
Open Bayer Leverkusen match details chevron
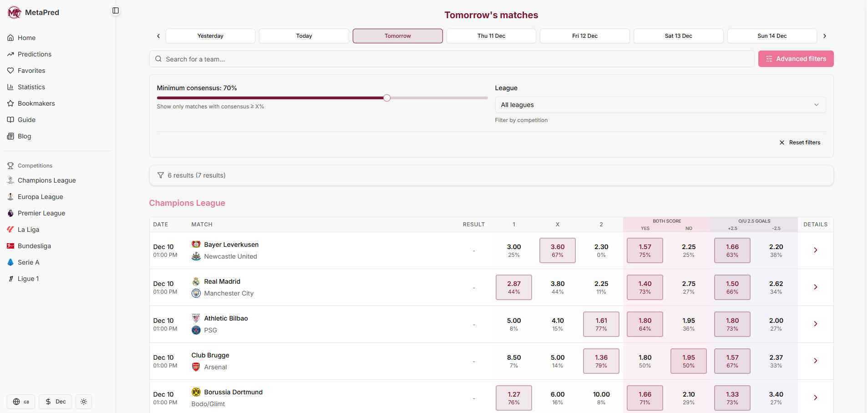[815, 250]
